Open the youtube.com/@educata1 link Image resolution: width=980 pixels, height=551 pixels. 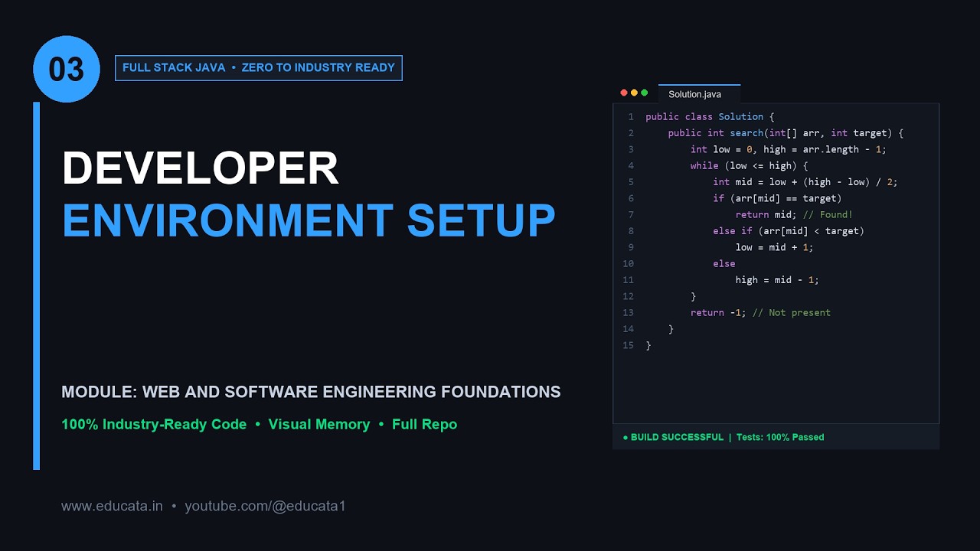click(265, 506)
